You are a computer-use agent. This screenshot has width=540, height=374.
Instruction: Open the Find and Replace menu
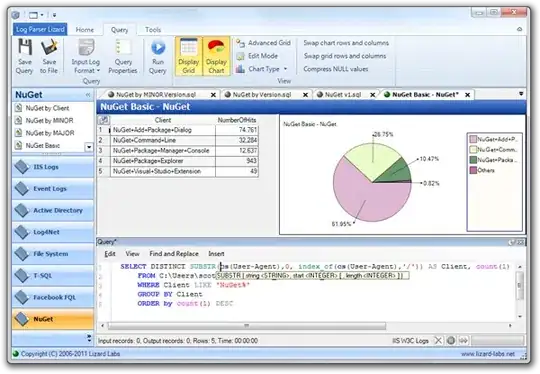coord(174,254)
